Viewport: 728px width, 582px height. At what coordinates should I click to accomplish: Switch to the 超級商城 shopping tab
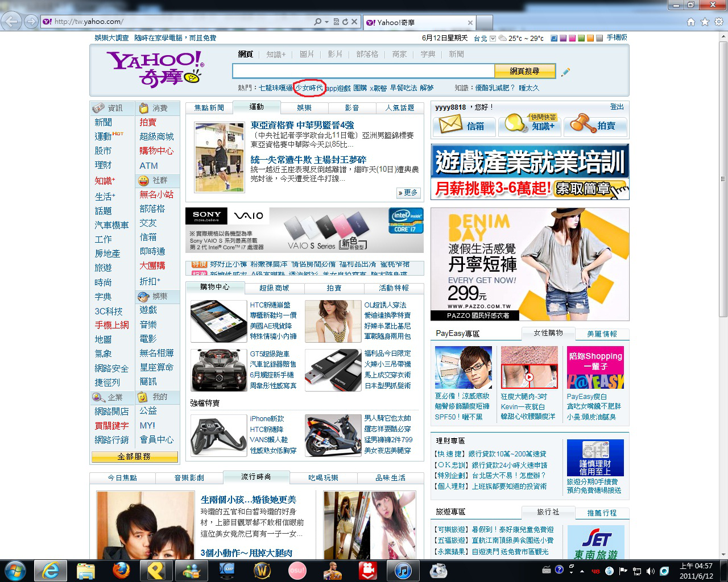[x=274, y=288]
